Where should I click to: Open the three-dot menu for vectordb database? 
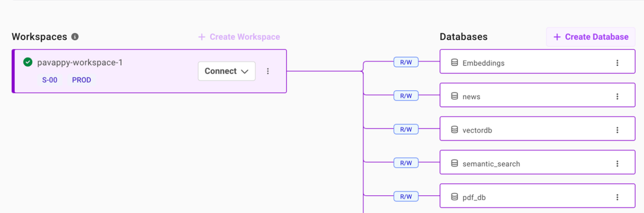pos(617,130)
